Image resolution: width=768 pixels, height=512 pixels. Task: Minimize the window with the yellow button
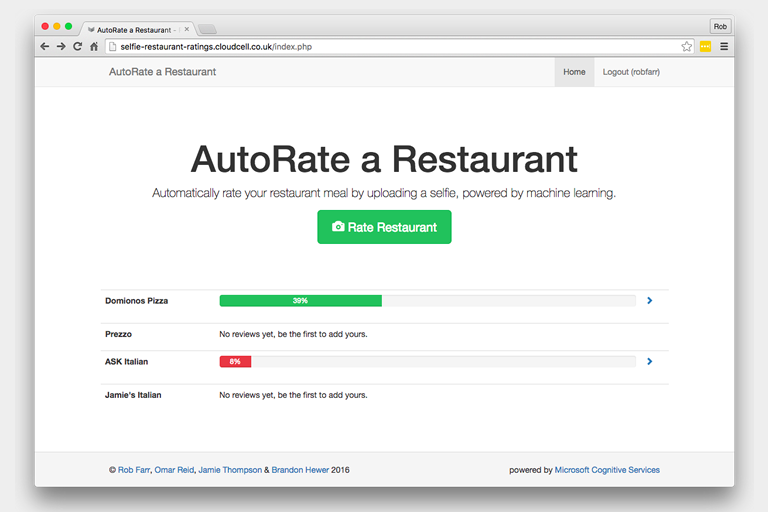[57, 26]
